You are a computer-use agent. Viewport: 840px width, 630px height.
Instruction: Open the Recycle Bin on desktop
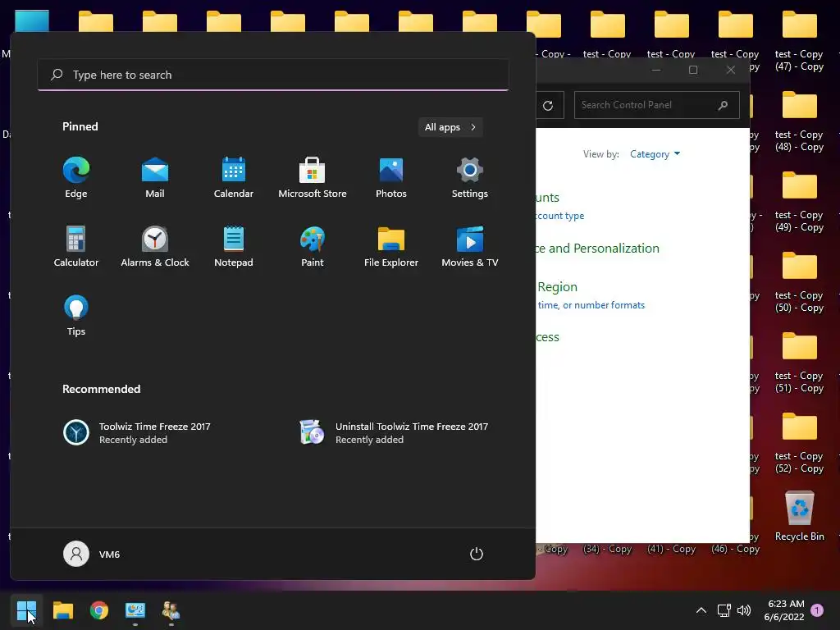(799, 517)
